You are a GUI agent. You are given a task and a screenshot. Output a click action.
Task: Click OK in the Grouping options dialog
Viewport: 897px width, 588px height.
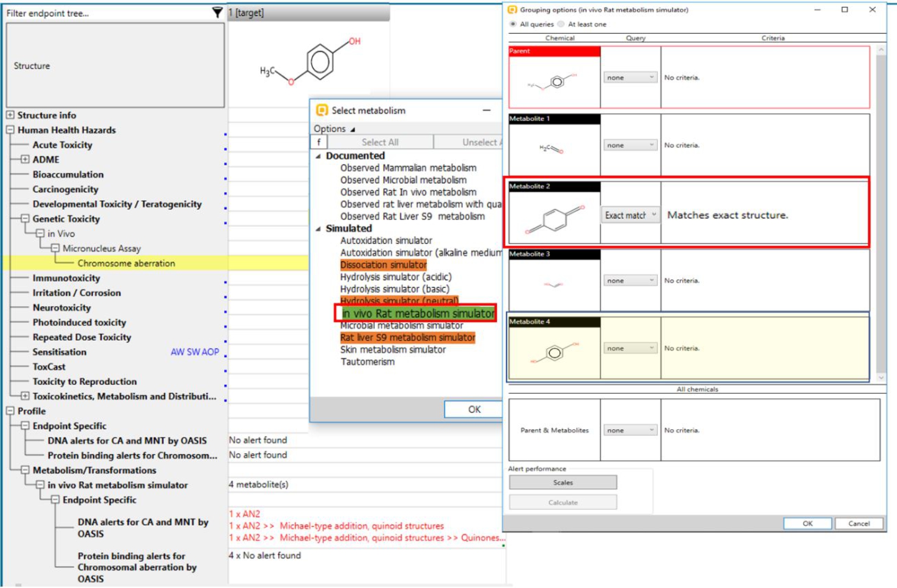click(x=808, y=524)
